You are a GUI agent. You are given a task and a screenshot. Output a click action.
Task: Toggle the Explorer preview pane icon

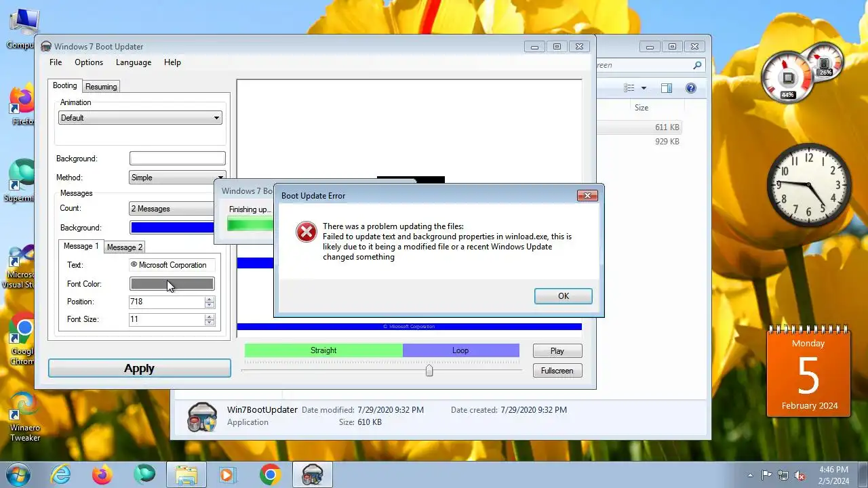pos(667,88)
